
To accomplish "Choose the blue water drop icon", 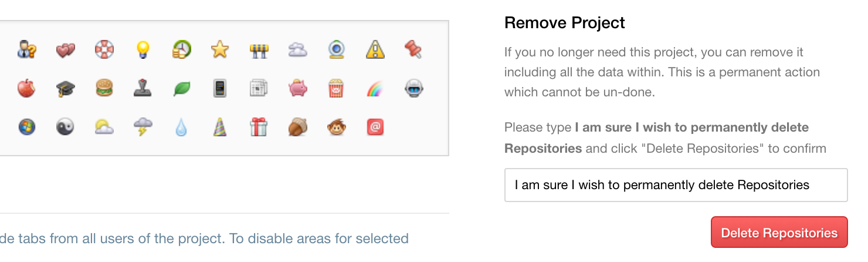I will 181,127.
